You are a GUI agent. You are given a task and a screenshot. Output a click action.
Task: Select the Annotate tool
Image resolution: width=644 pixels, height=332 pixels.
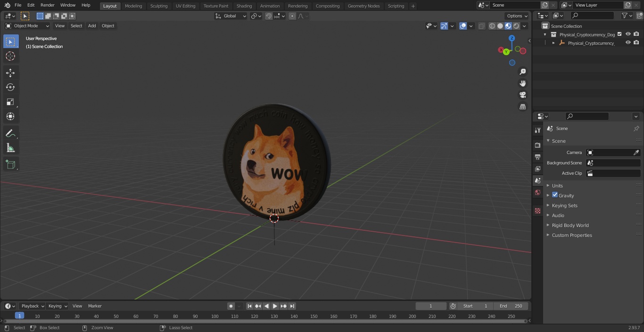pyautogui.click(x=10, y=133)
